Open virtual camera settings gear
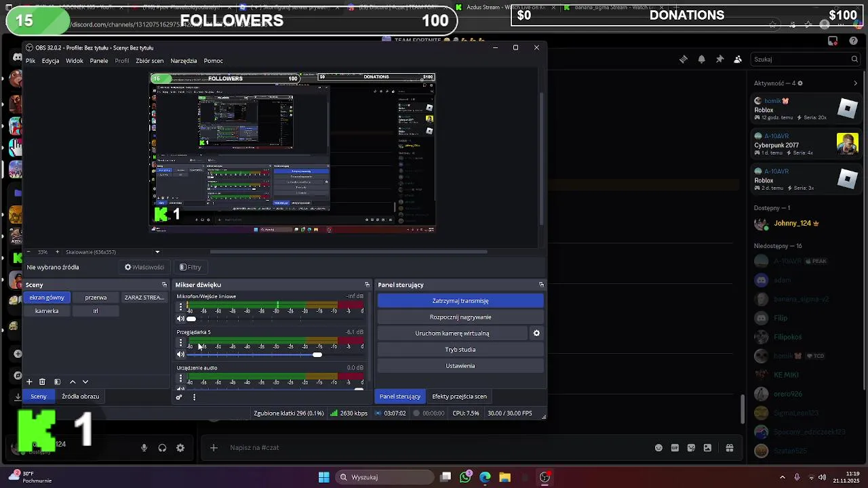Image resolution: width=868 pixels, height=488 pixels. (x=536, y=333)
